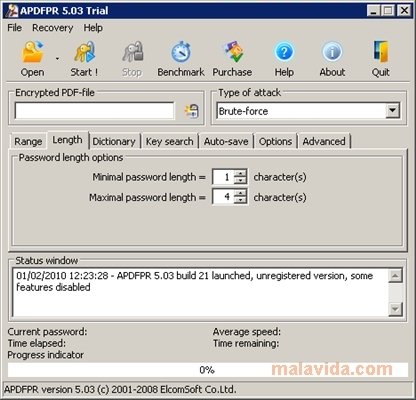Increase the Maximal password length spinner
Image resolution: width=416 pixels, height=400 pixels.
(x=240, y=193)
